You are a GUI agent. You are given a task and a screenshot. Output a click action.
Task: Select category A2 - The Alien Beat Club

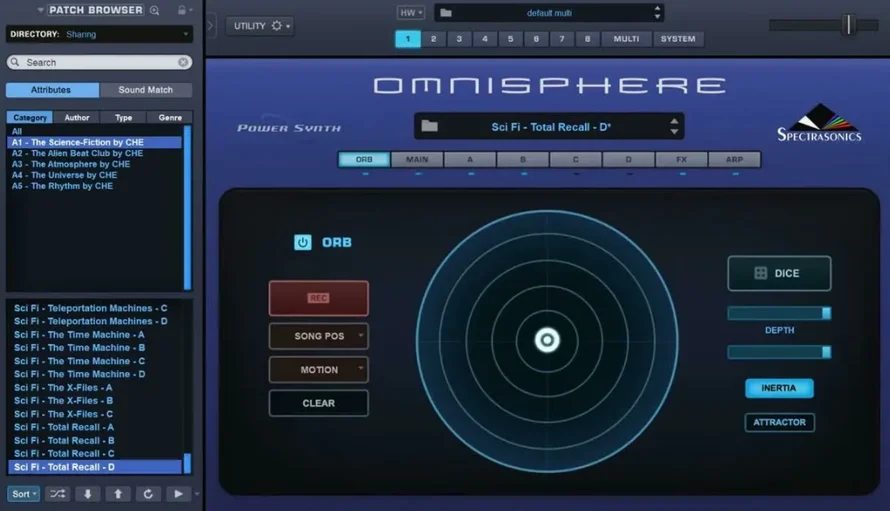tap(77, 153)
